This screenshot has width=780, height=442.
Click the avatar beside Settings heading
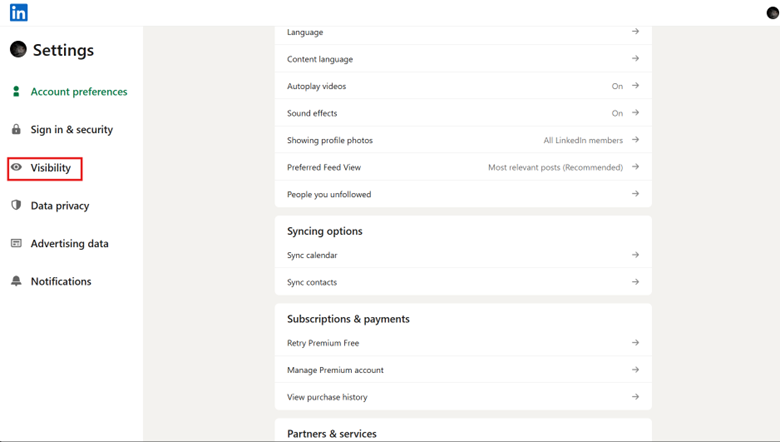[x=18, y=49]
